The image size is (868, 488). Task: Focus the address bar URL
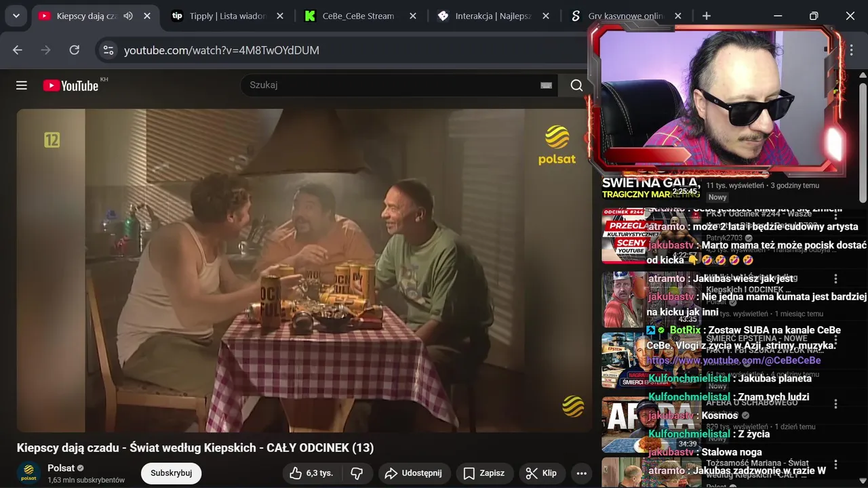(222, 50)
